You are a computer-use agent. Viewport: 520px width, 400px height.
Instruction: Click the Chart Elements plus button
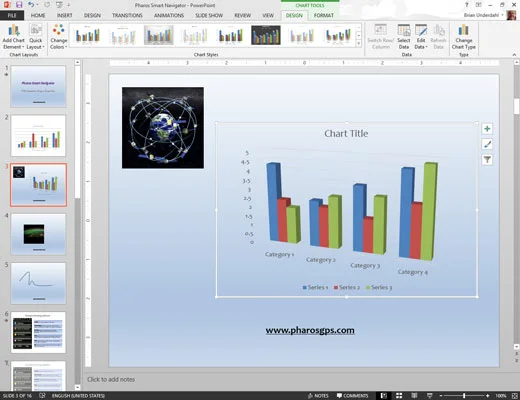487,129
